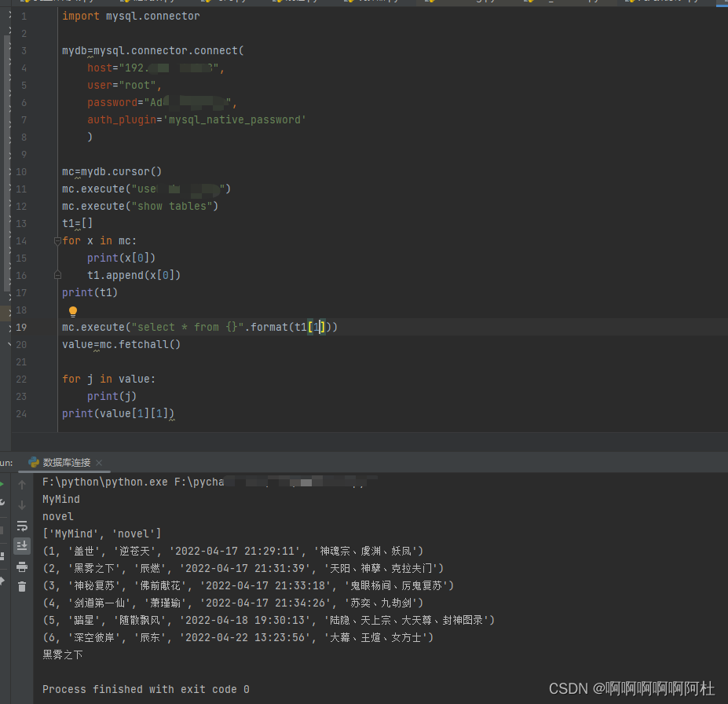The height and width of the screenshot is (704, 728).
Task: Click the value=mc.fetchall() line
Action: pyautogui.click(x=121, y=345)
